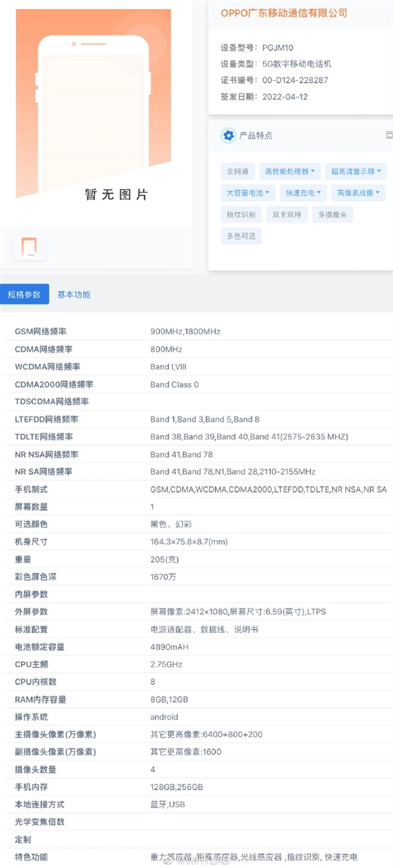Image resolution: width=393 pixels, height=868 pixels.
Task: Click the CDMA网络频率 value 800MHz
Action: pos(166,350)
